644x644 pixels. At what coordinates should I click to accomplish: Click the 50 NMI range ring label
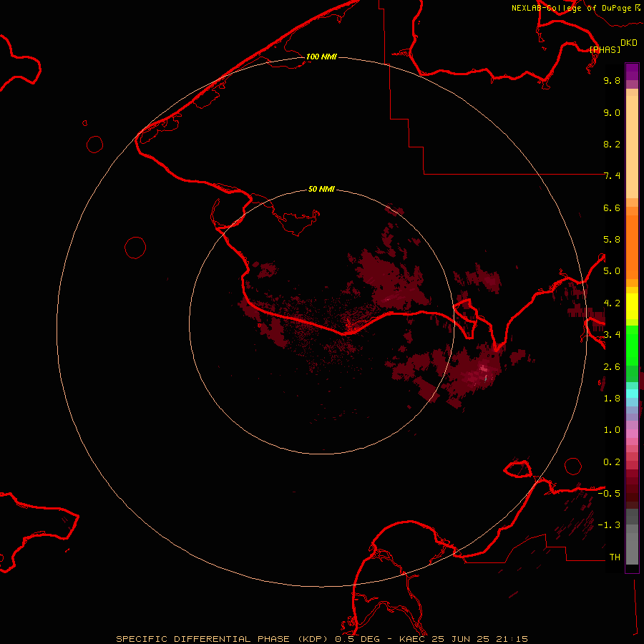point(321,189)
